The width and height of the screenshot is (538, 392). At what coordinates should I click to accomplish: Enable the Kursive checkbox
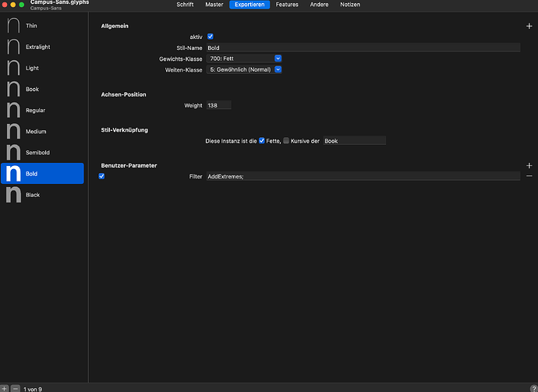[286, 141]
